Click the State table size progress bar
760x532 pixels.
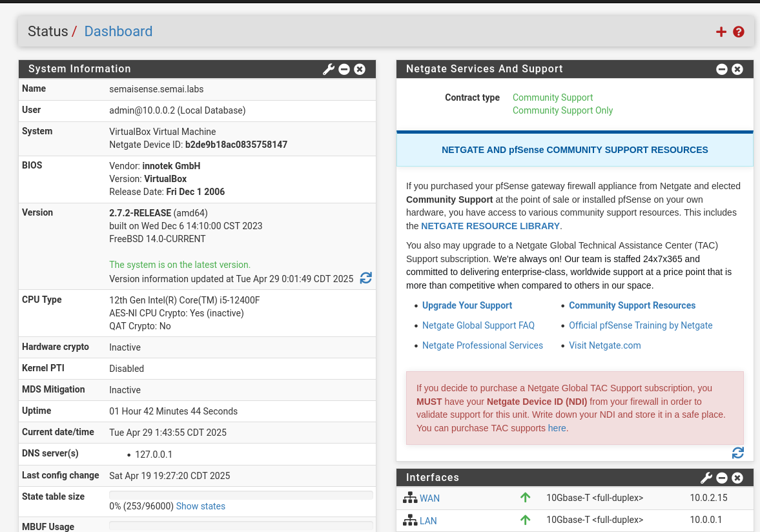tap(241, 495)
